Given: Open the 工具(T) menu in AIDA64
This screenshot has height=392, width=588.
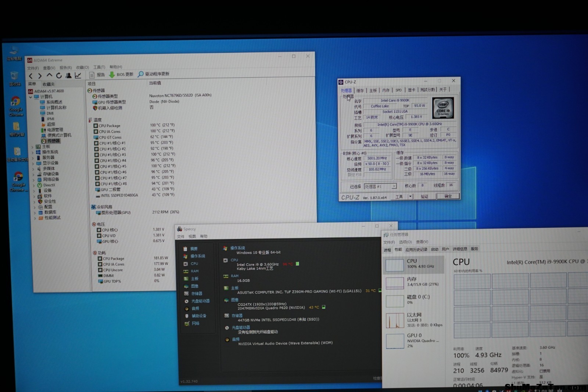Looking at the screenshot, I should point(99,68).
